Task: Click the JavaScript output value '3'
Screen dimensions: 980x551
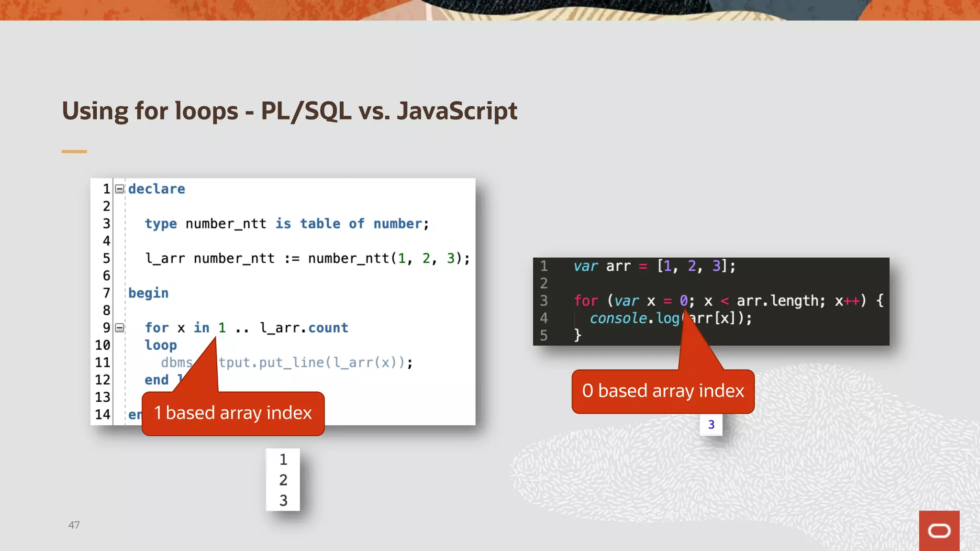Action: 711,425
